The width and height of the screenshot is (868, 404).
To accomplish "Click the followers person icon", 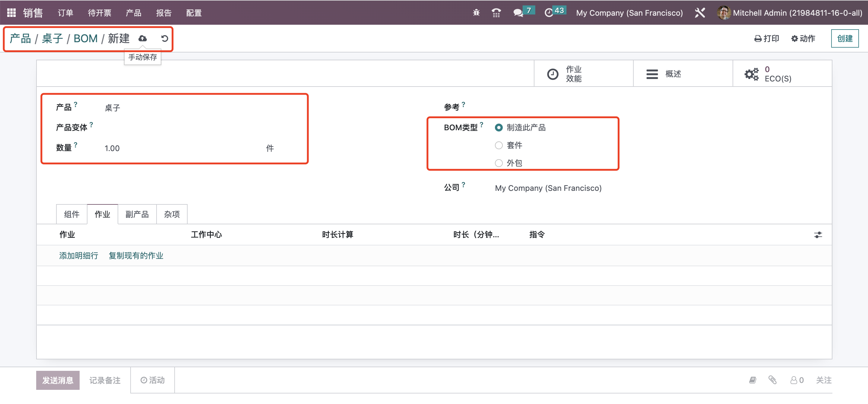I will tap(794, 380).
